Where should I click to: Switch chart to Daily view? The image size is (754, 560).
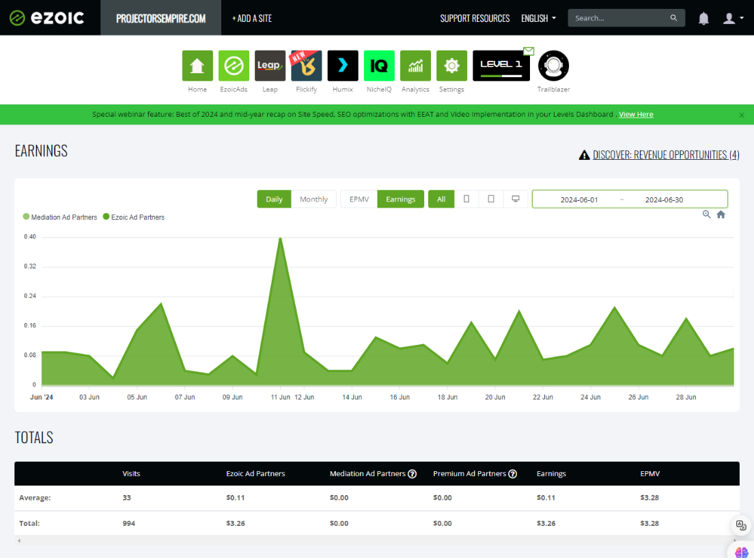[274, 199]
